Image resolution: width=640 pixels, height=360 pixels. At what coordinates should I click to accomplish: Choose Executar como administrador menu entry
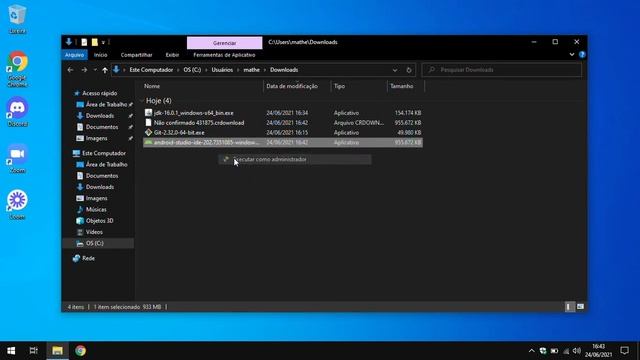[295, 159]
